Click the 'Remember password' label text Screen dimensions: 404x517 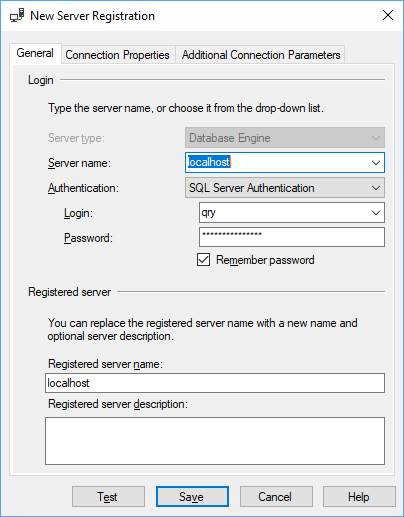(265, 260)
